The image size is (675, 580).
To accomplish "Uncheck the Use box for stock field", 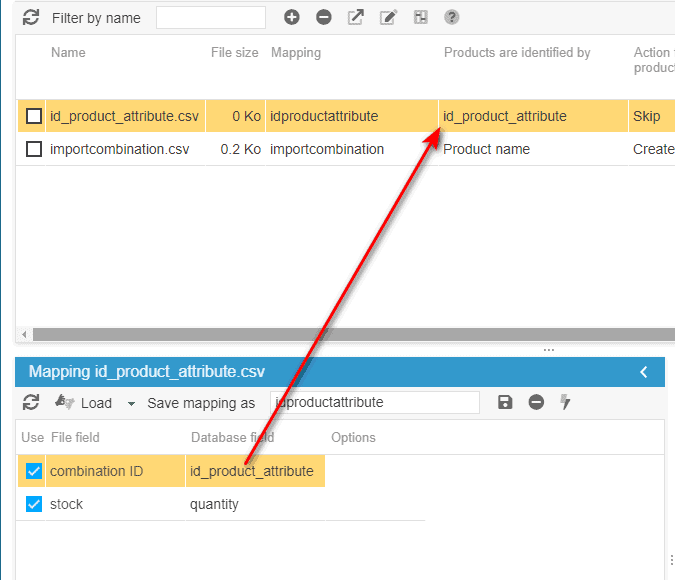I will (34, 504).
